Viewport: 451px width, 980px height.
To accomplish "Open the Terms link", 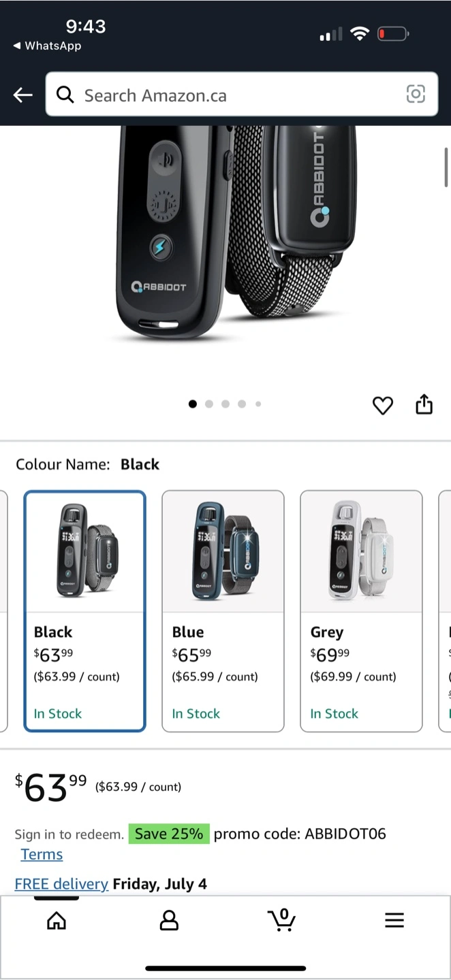I will coord(42,854).
